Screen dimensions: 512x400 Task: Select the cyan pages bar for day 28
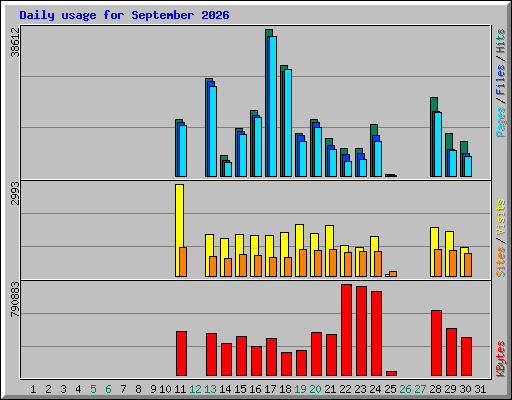[x=438, y=145]
